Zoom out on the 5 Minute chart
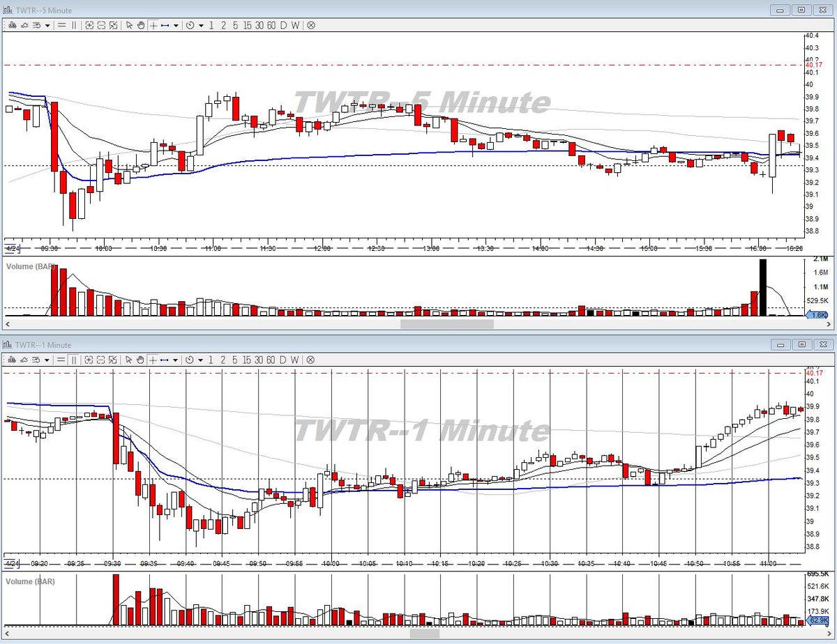837x644 pixels. pos(101,25)
